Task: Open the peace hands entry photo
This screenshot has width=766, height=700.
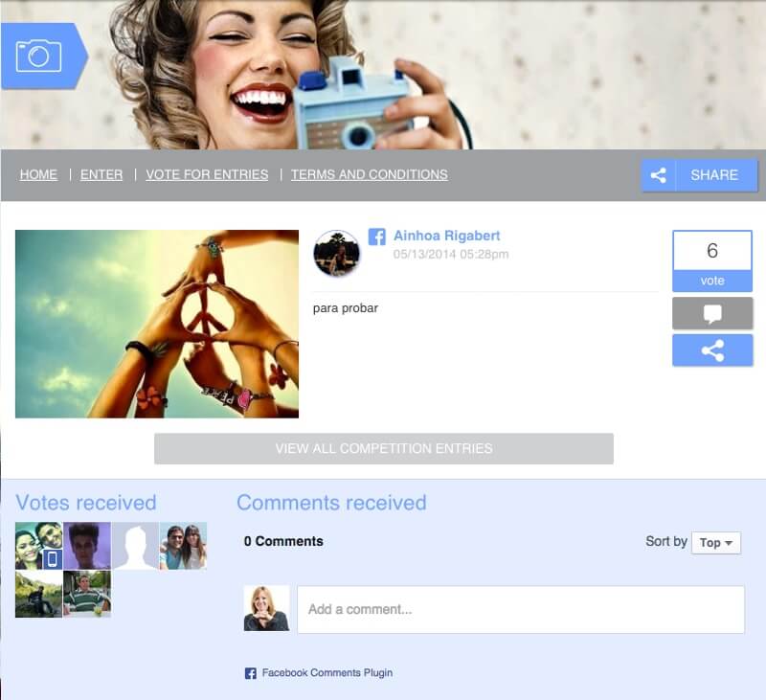Action: point(157,324)
